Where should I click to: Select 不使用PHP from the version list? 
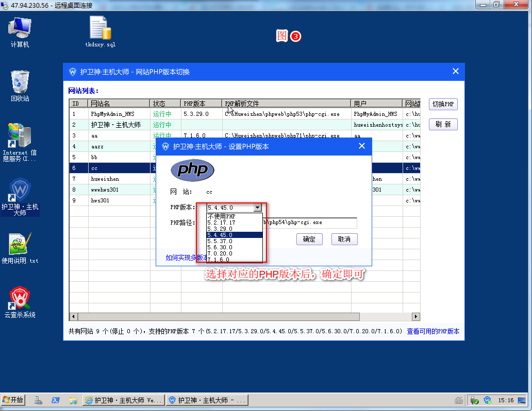[221, 216]
